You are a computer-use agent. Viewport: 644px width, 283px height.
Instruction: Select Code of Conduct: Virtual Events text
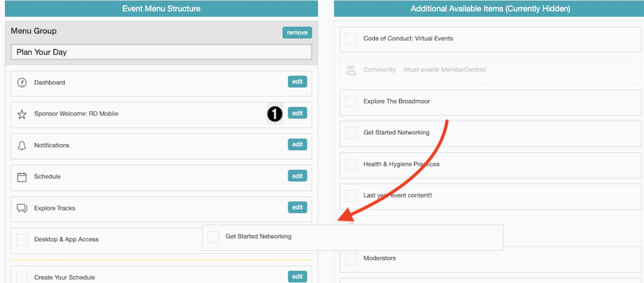tap(408, 38)
